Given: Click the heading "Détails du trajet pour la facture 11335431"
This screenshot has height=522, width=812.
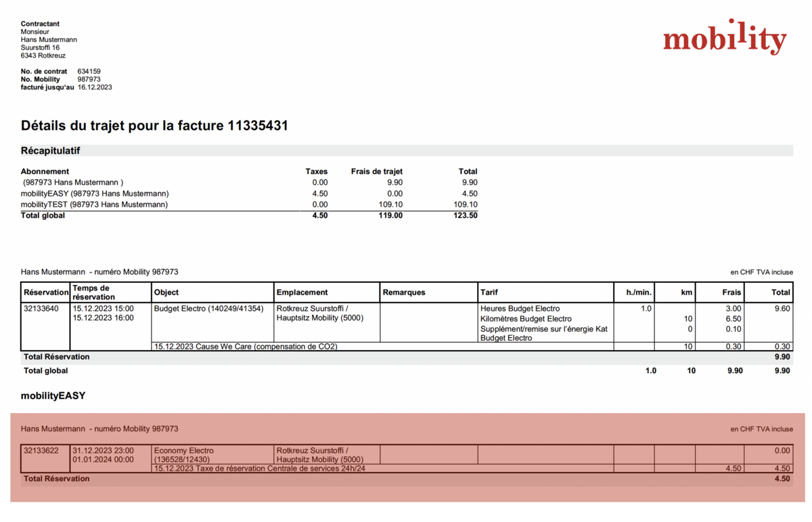Looking at the screenshot, I should [154, 125].
